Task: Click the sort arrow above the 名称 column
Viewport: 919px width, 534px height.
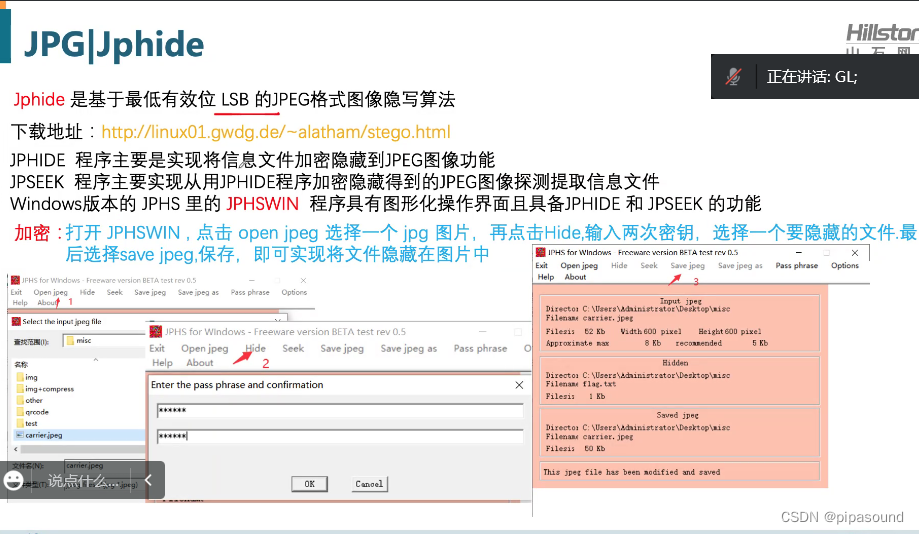Action: (x=96, y=359)
